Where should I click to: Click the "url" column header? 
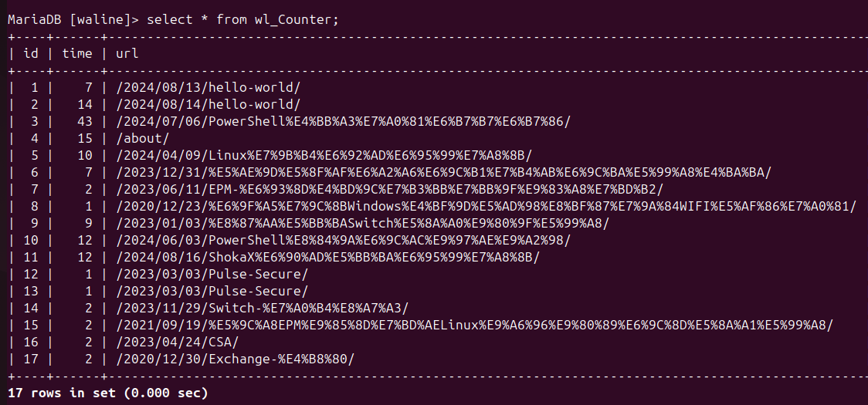pos(127,53)
